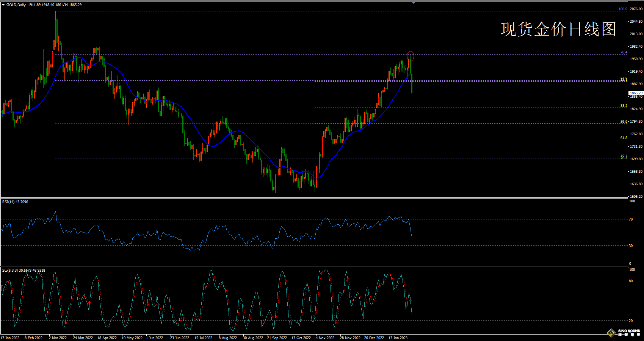Click the stochastic 80 level scale label
Screen dimensions: 644x341
click(x=631, y=281)
